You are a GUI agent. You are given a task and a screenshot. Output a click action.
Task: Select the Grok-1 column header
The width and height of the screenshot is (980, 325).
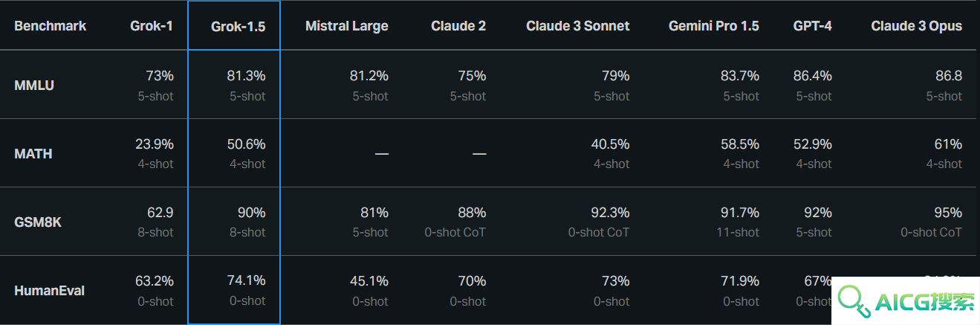tap(152, 26)
